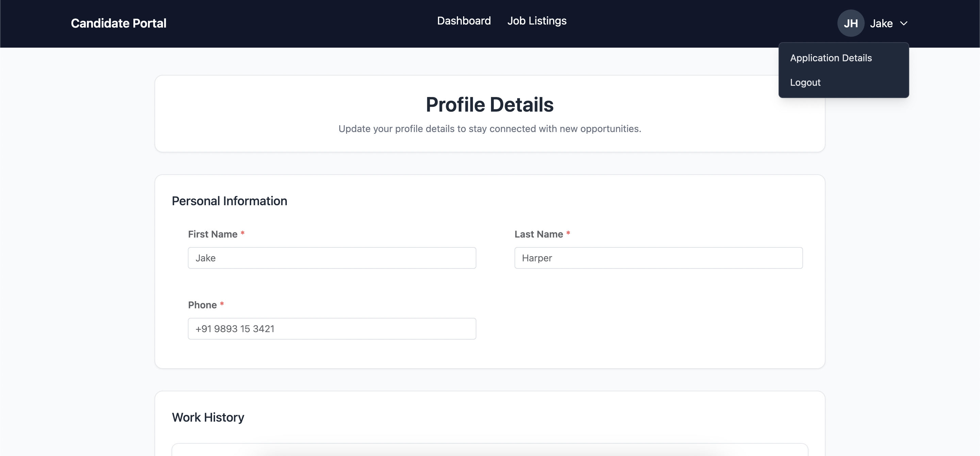Click the Candidate Portal brand logo
This screenshot has height=456, width=980.
click(x=118, y=23)
